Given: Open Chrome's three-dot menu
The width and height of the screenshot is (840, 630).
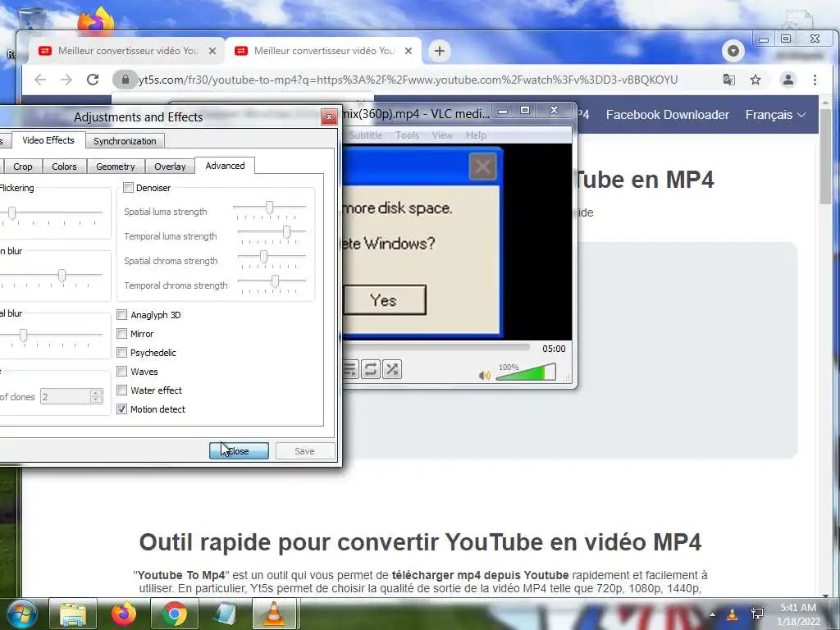Looking at the screenshot, I should point(815,80).
